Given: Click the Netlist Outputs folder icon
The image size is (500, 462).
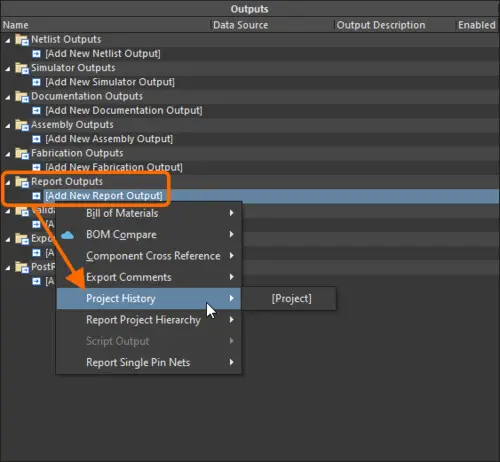Looking at the screenshot, I should click(x=22, y=40).
